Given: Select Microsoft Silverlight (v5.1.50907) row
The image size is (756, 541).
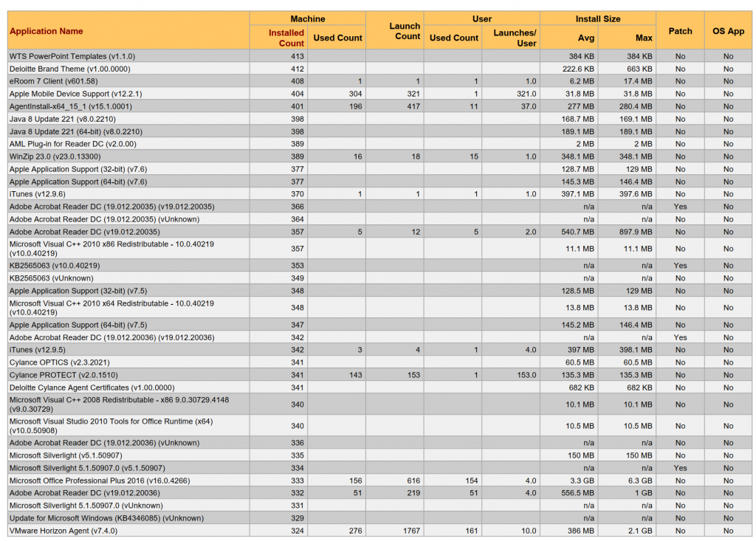Looking at the screenshot, I should click(x=379, y=455).
